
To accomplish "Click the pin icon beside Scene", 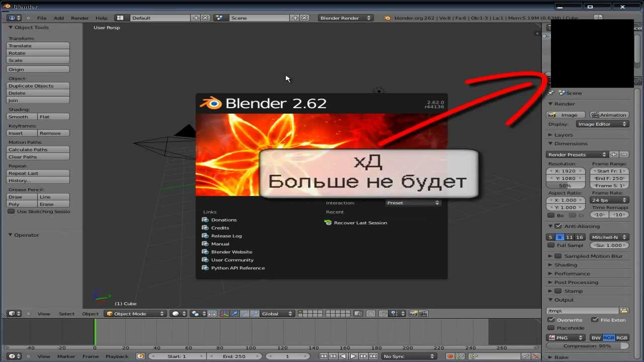I will pyautogui.click(x=551, y=93).
